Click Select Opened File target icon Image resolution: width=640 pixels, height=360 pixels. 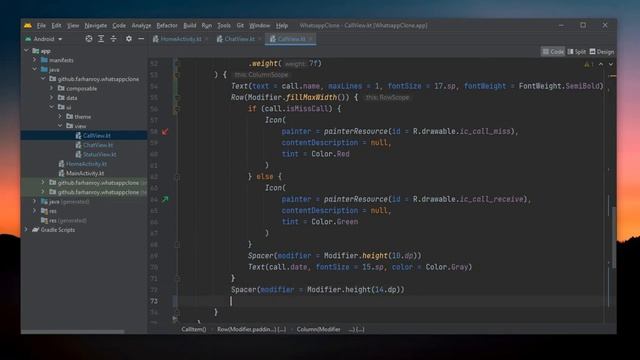pyautogui.click(x=89, y=39)
